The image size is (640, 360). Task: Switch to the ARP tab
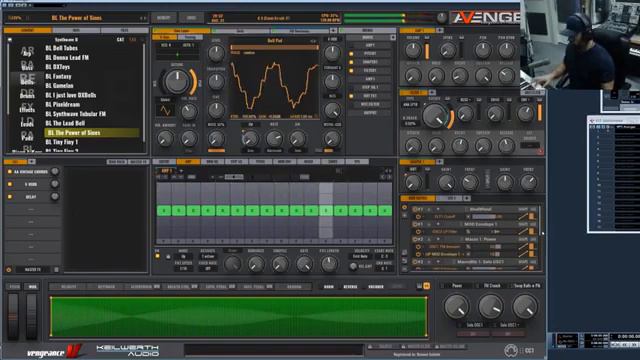point(188,162)
